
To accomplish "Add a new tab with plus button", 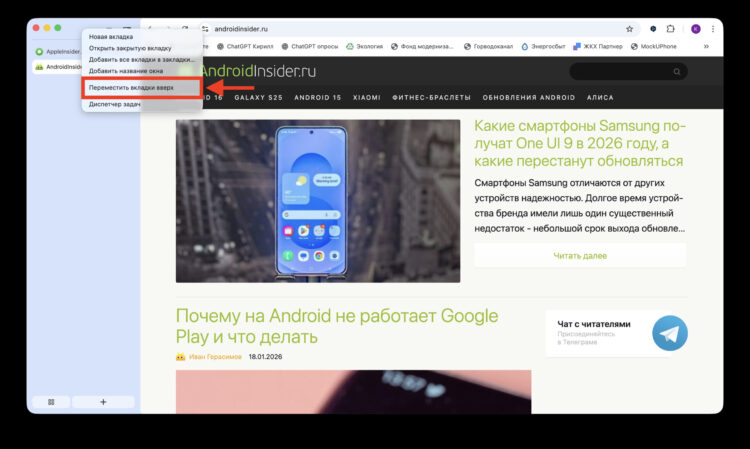I will tap(103, 402).
